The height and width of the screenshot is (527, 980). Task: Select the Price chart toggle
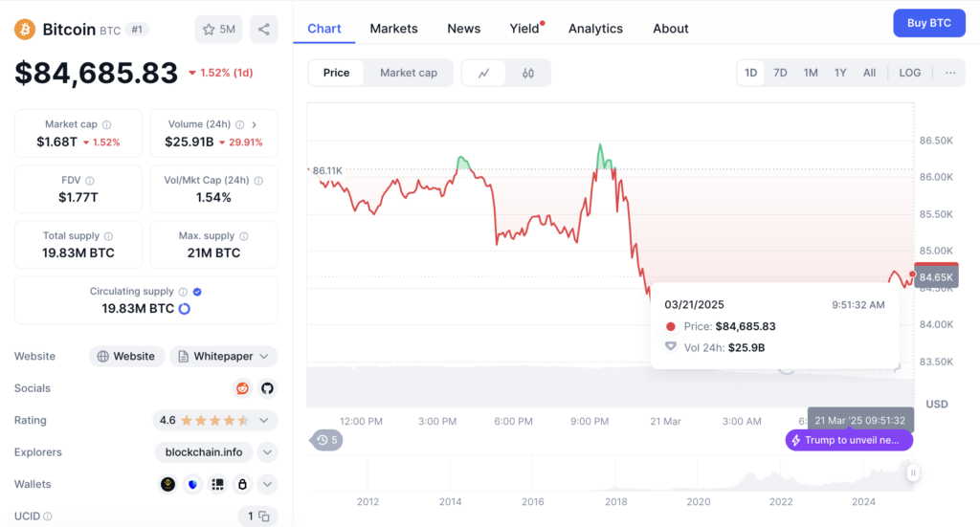tap(336, 73)
